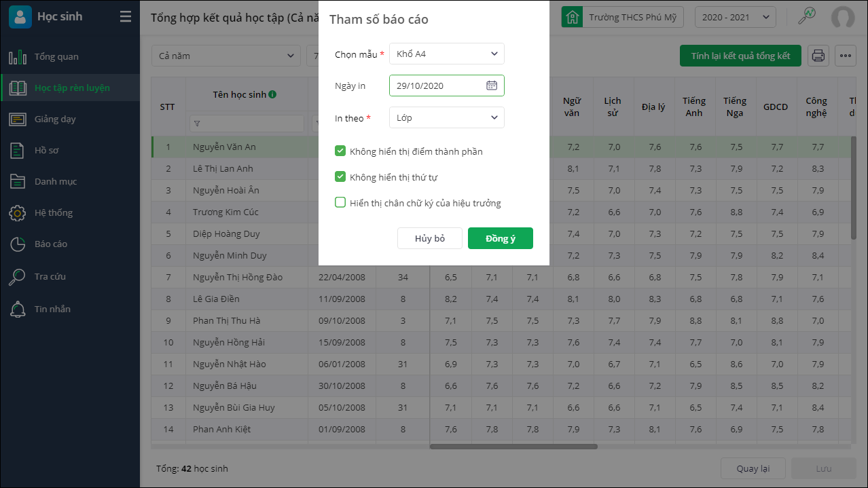Expand the In theo Lớp dropdown

[x=446, y=117]
